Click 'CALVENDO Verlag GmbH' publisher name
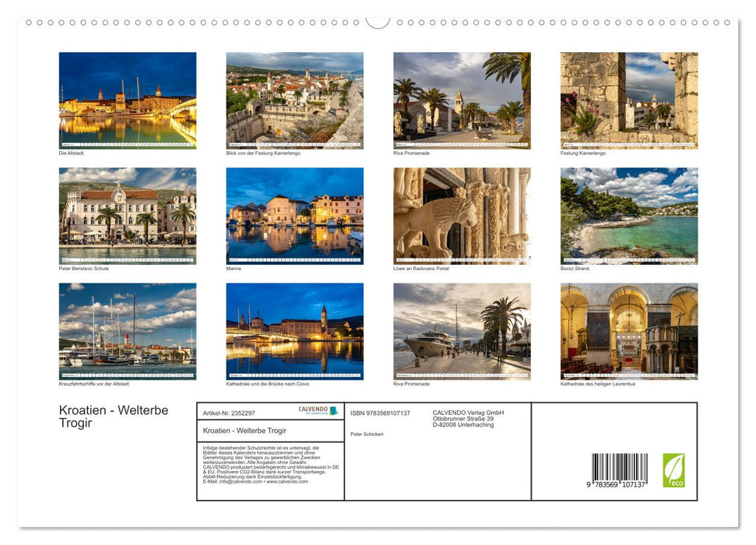This screenshot has height=545, width=756. tap(468, 413)
